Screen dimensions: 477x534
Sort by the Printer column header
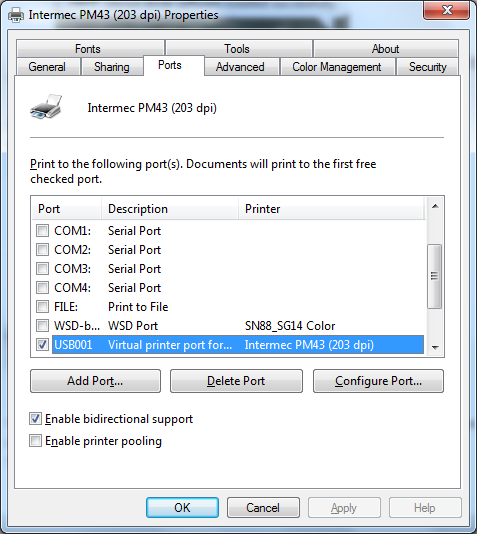tap(332, 208)
